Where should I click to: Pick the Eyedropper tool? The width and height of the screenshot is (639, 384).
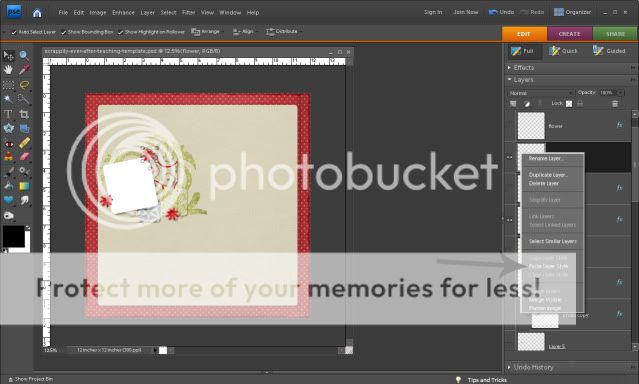pos(24,70)
